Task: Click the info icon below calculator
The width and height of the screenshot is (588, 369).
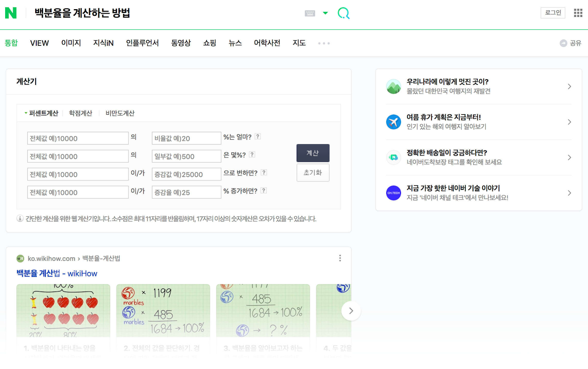Action: [x=20, y=218]
